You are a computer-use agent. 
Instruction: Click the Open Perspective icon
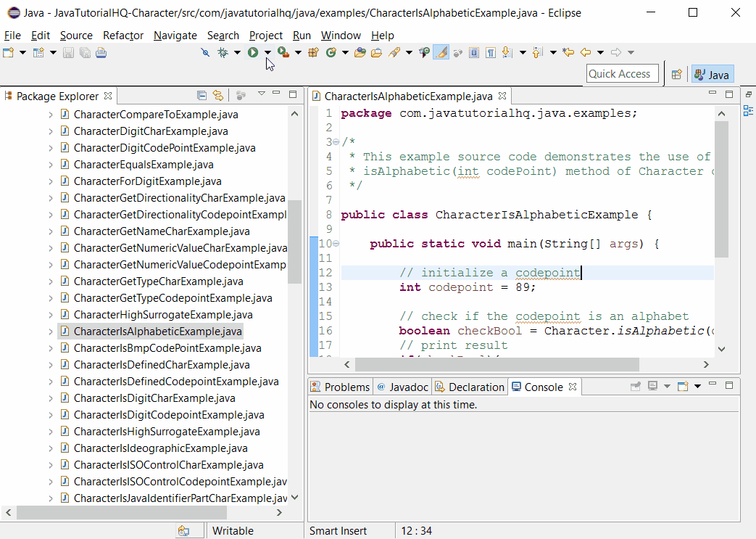tap(677, 74)
